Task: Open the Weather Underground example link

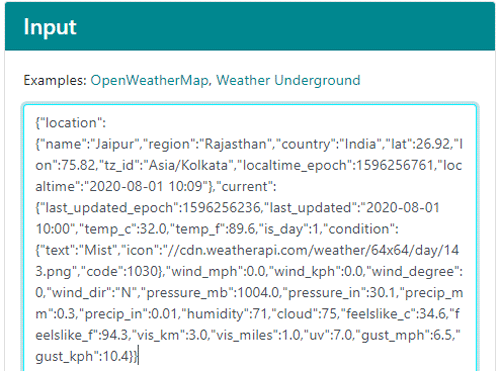Action: click(288, 80)
